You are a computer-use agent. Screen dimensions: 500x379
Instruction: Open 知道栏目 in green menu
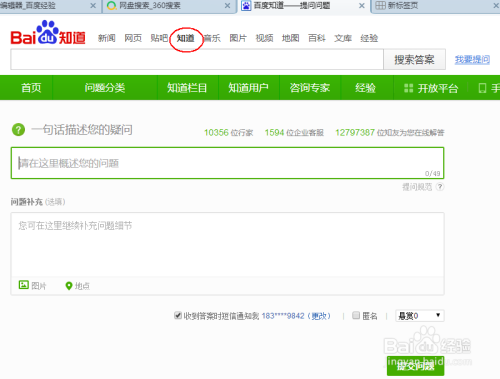187,88
